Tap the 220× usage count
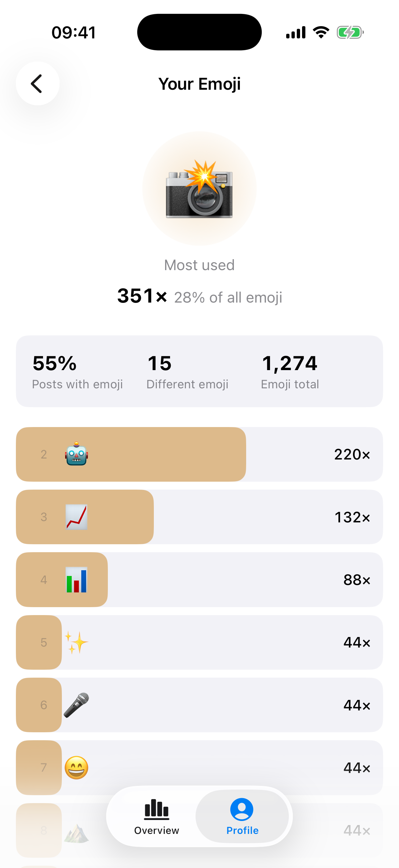 (x=352, y=454)
